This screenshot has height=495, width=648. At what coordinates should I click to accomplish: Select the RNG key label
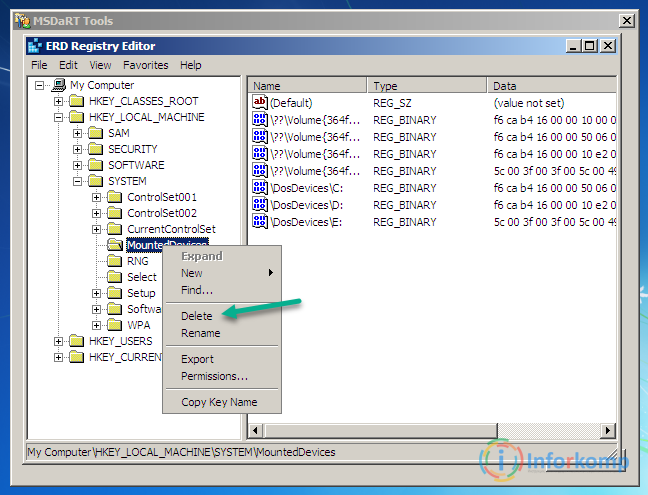point(138,261)
